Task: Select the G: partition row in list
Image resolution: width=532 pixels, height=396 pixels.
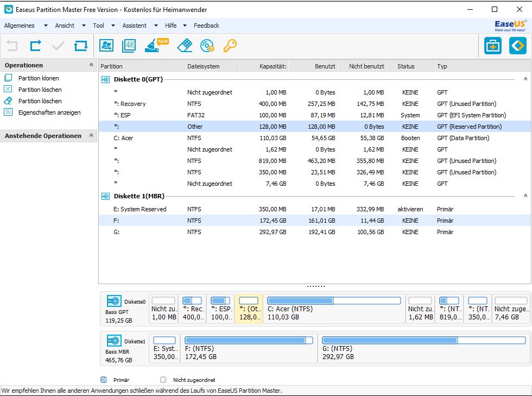Action: (315, 232)
